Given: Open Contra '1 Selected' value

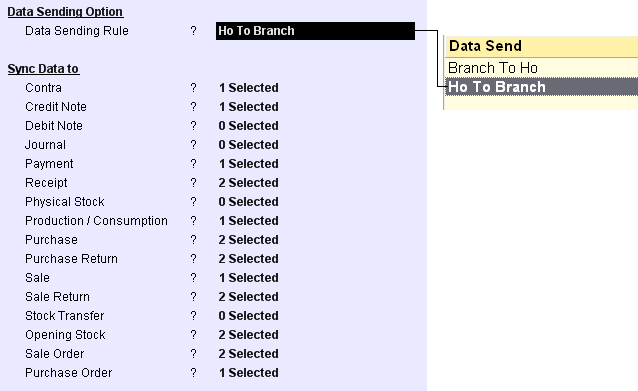Looking at the screenshot, I should 248,88.
